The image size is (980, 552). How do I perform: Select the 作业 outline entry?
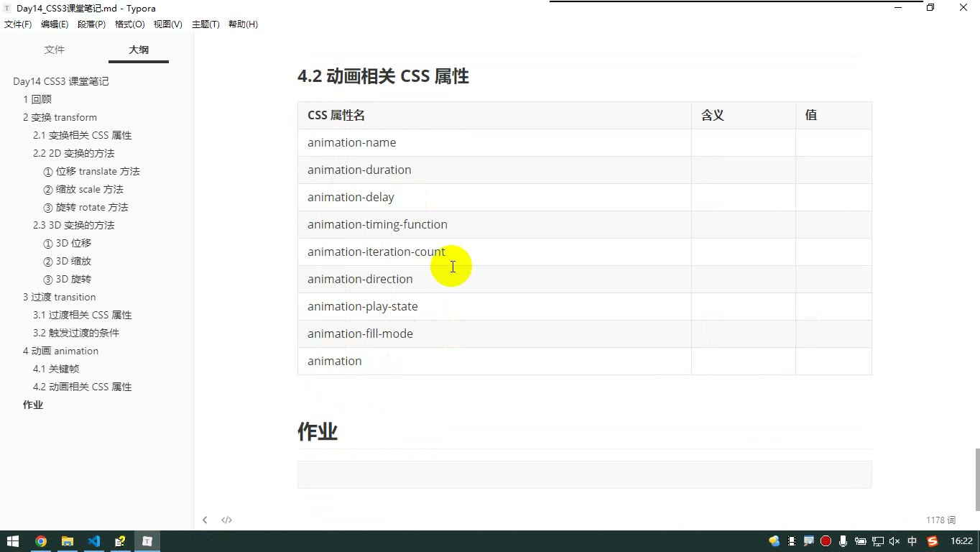(33, 405)
